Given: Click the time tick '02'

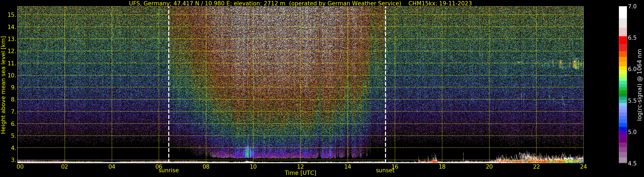Looking at the screenshot, I should coord(65,166).
